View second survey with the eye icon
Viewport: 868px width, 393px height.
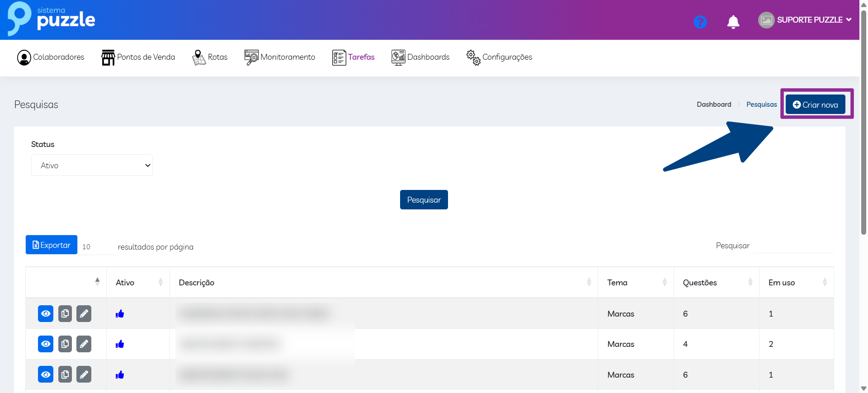(x=46, y=344)
